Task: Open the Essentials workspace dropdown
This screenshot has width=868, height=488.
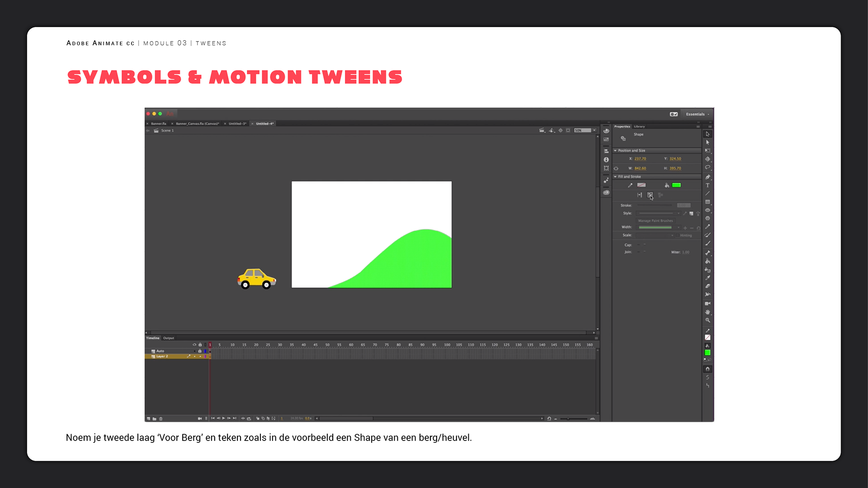Action: click(697, 114)
